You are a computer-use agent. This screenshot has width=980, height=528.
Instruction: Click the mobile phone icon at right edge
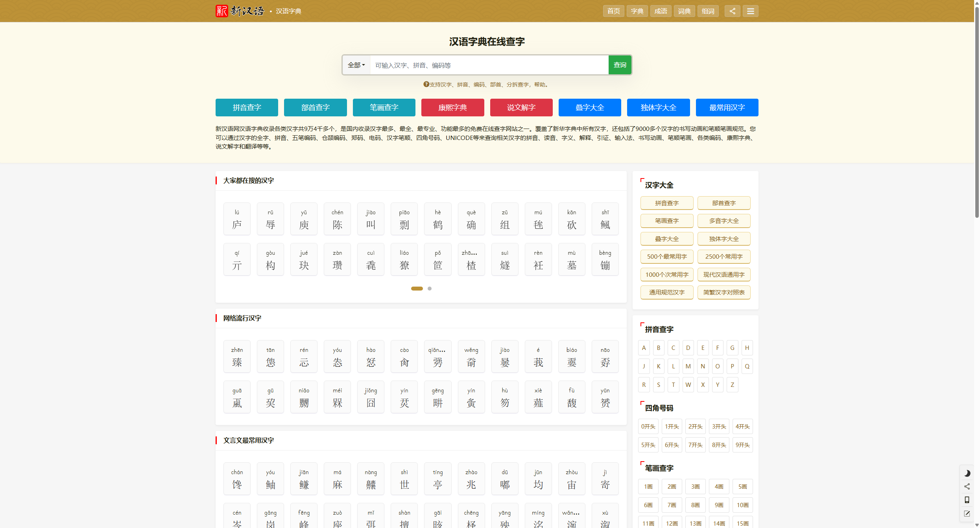pos(967,500)
